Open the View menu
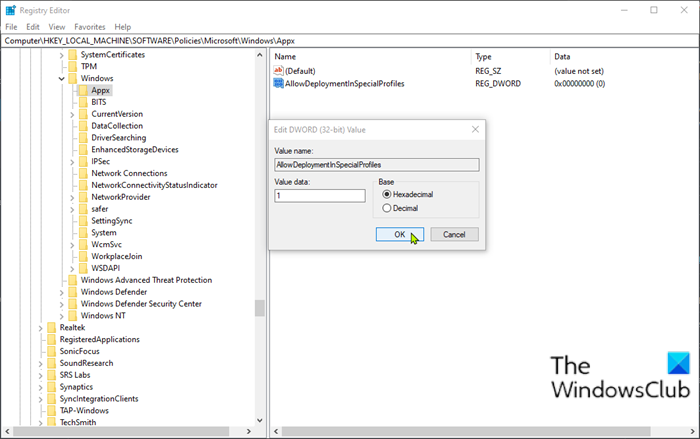 tap(57, 27)
